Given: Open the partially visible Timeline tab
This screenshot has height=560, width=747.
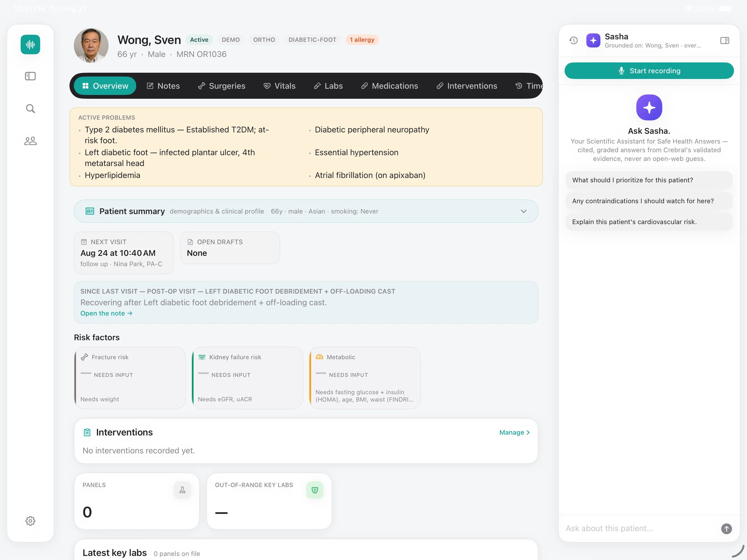Looking at the screenshot, I should (x=529, y=86).
